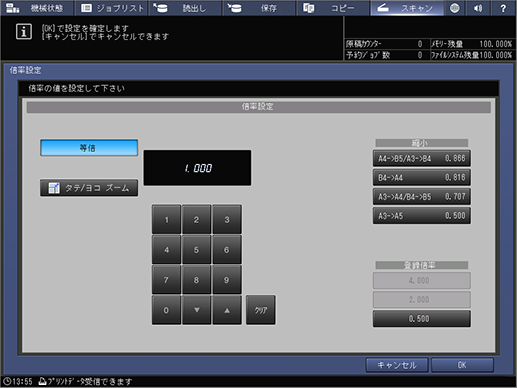The height and width of the screenshot is (388, 517).
Task: Tap keypad digit 0
Action: click(x=166, y=310)
